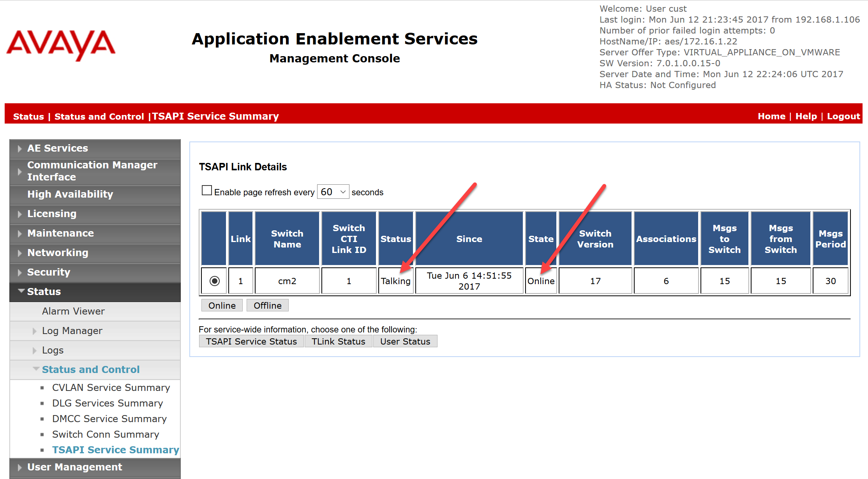The image size is (868, 479).
Task: Expand the AE Services menu arrow
Action: (x=19, y=148)
